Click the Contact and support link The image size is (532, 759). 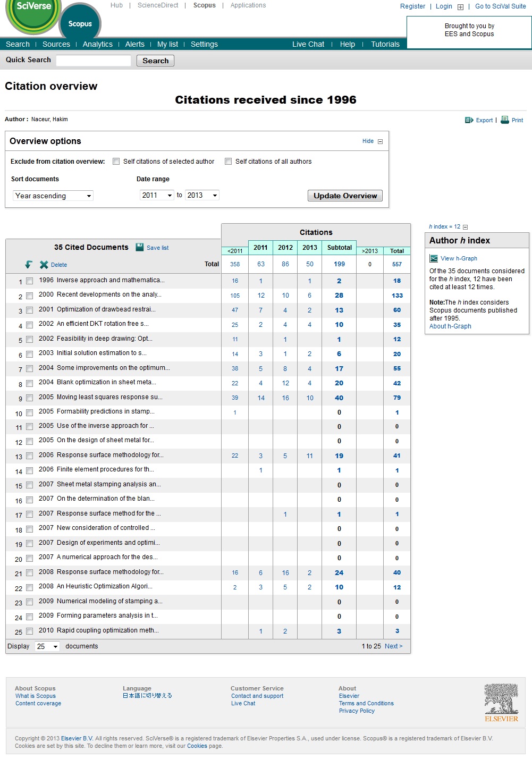[x=257, y=696]
